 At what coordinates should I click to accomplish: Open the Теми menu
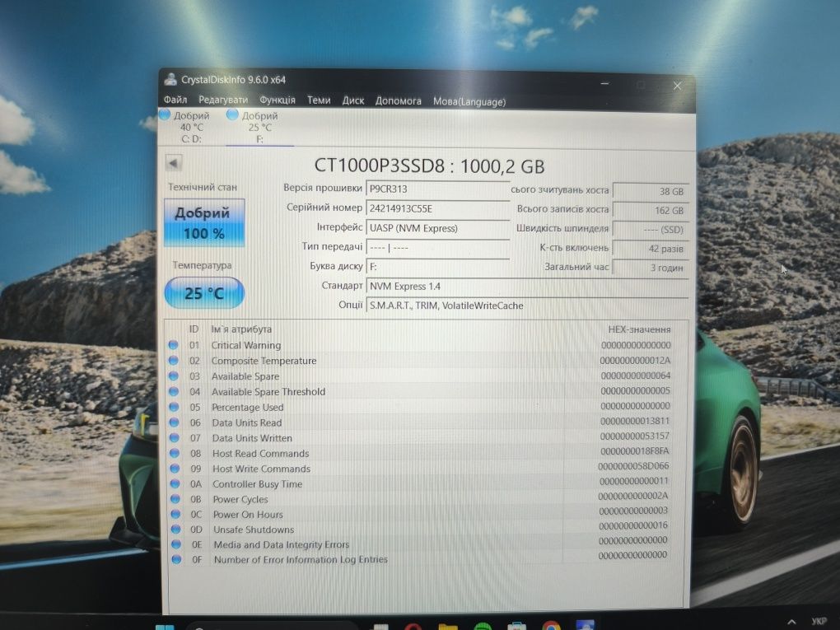pos(319,100)
